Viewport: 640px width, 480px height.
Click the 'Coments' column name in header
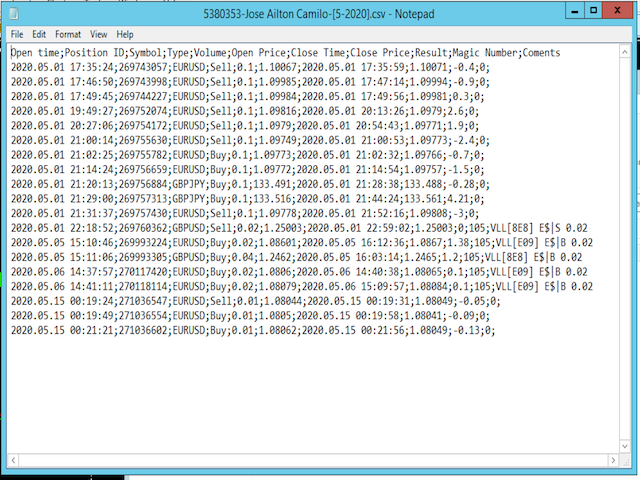[x=541, y=53]
